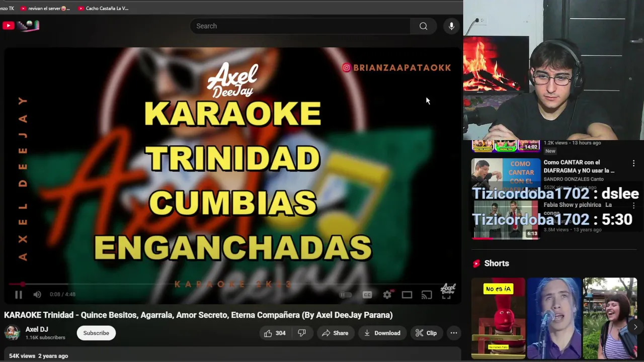Open the 14:02 video thumbnail
644x362 pixels.
click(x=506, y=146)
